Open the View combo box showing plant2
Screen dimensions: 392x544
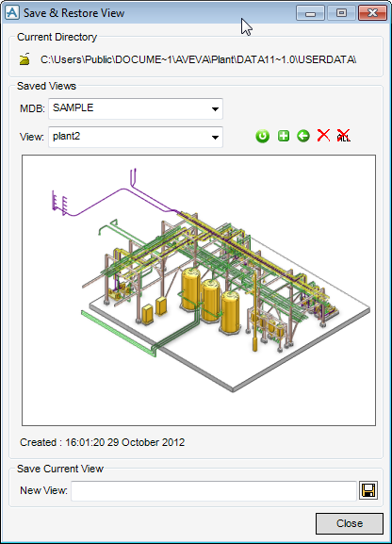click(136, 137)
